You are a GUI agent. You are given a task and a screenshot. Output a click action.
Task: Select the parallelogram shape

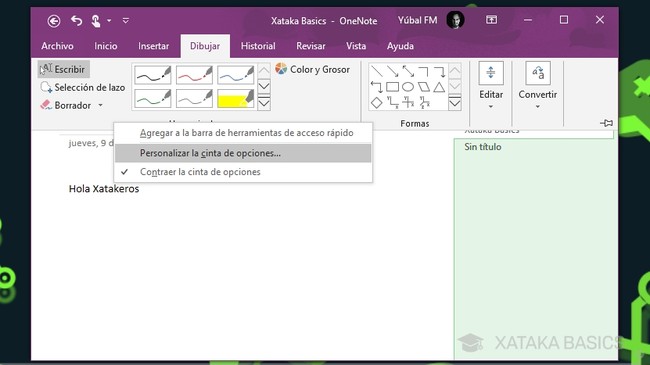[424, 87]
